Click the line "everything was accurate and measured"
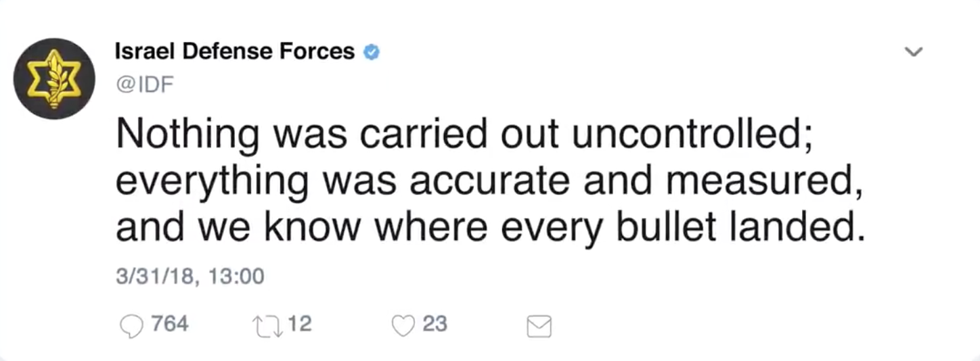980x361 pixels. [x=488, y=181]
